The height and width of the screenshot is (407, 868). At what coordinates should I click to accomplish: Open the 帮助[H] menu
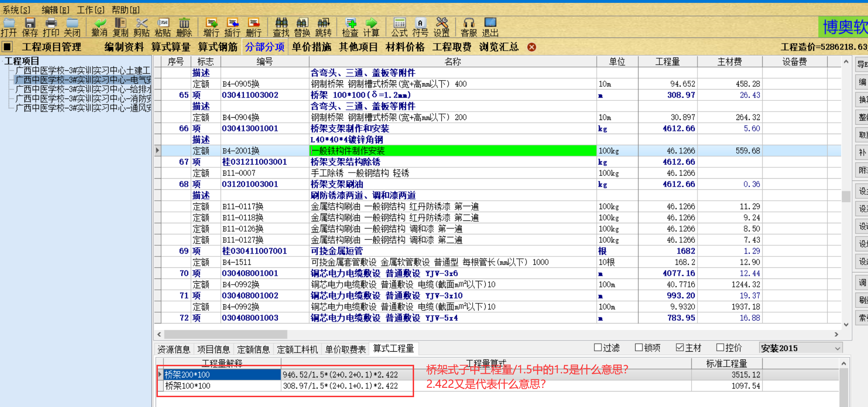(126, 10)
